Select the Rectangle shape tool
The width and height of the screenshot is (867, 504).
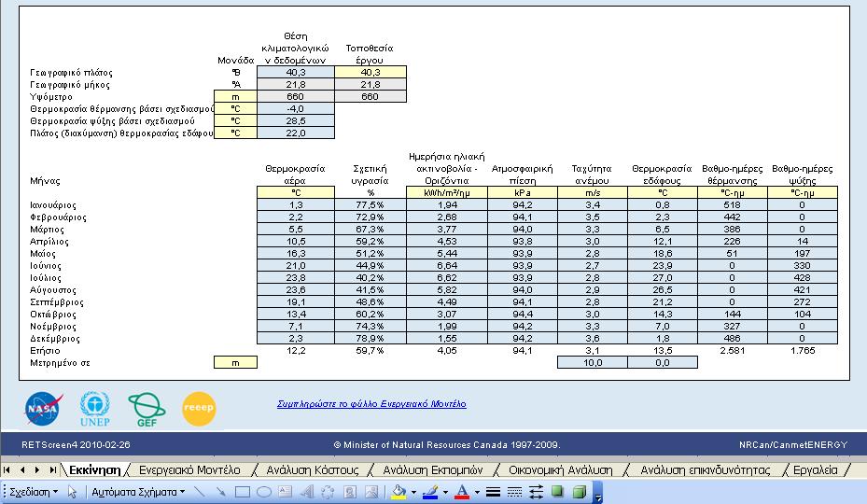pyautogui.click(x=243, y=492)
